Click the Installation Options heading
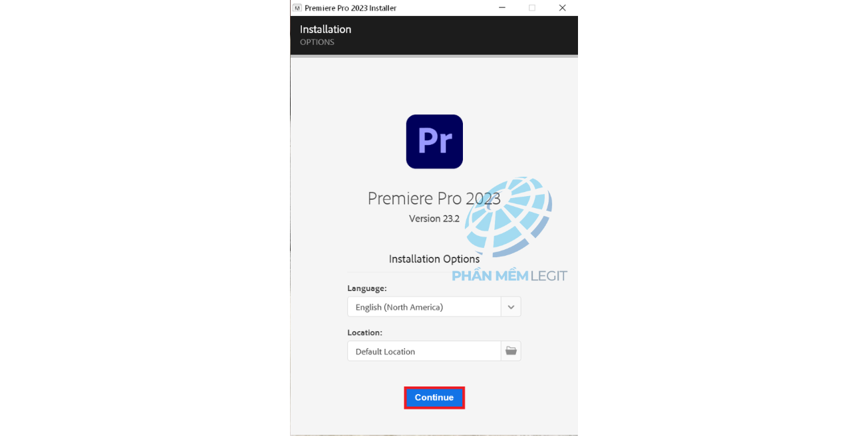This screenshot has height=436, width=868. tap(434, 259)
